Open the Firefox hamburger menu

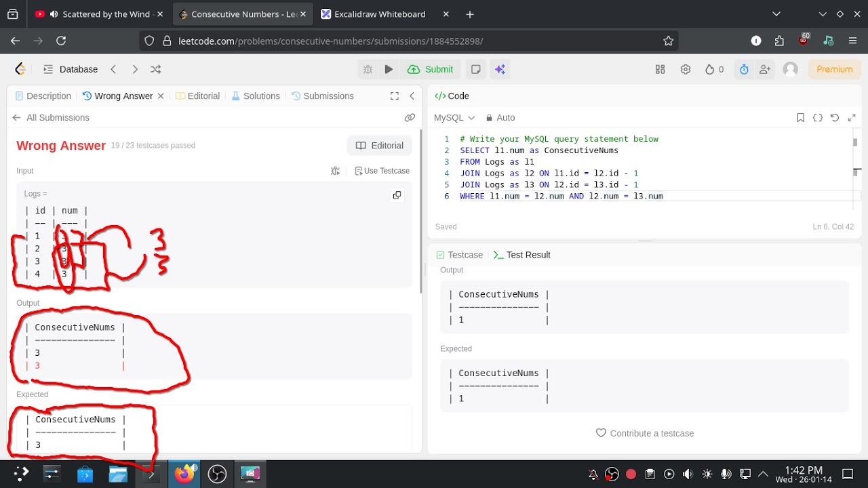coord(852,41)
